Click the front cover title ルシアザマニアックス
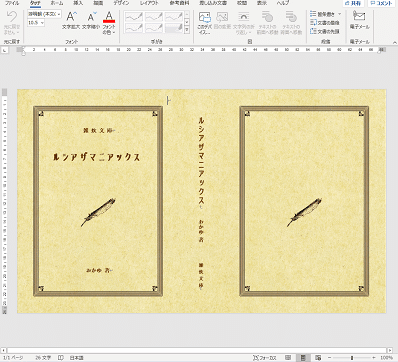 click(x=96, y=157)
